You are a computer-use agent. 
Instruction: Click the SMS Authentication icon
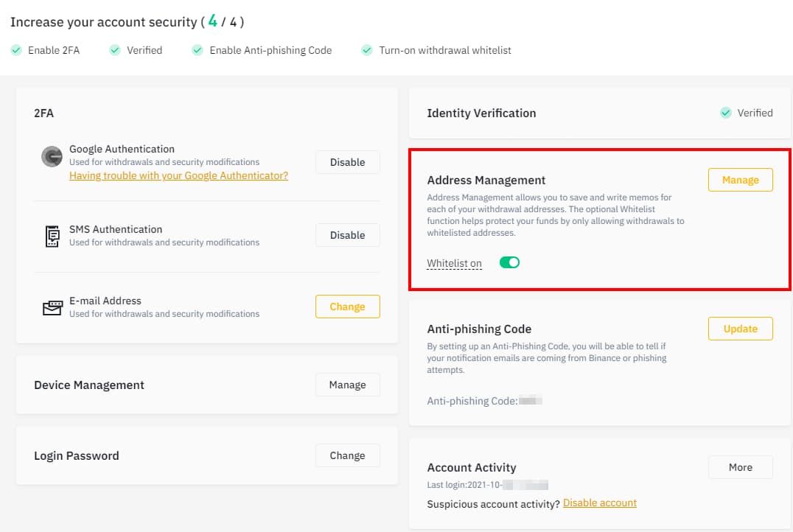tap(52, 236)
